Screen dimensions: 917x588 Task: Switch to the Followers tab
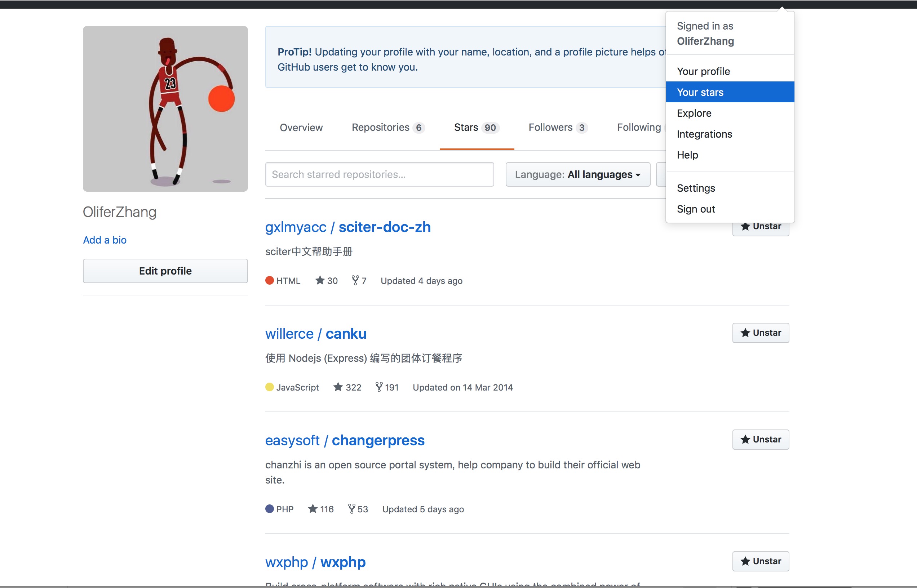[x=557, y=128]
